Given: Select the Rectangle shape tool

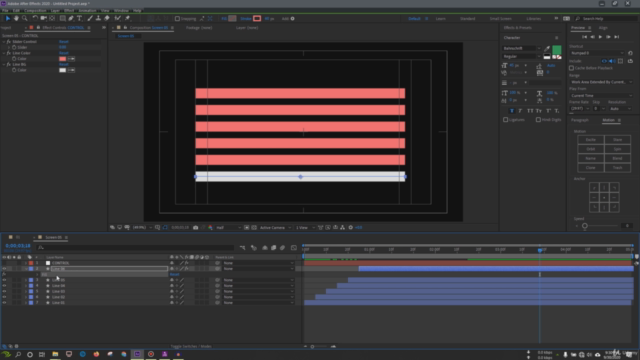Looking at the screenshot, I should pyautogui.click(x=62, y=18).
